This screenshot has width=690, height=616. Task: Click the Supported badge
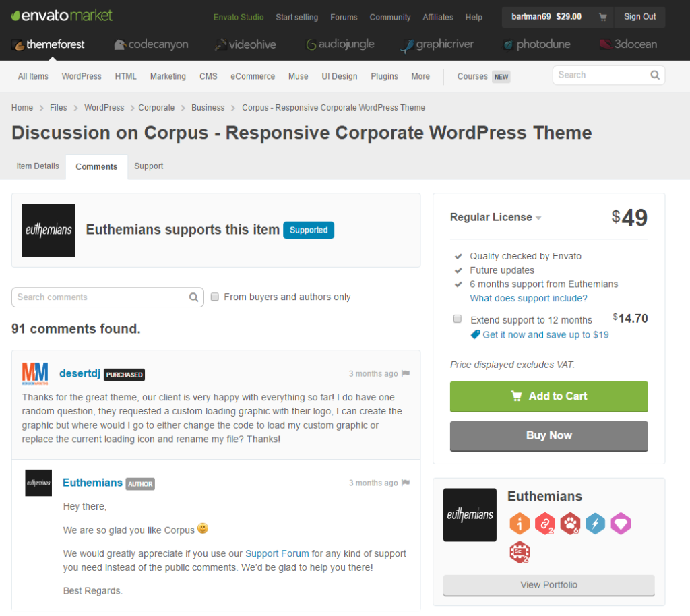point(309,230)
